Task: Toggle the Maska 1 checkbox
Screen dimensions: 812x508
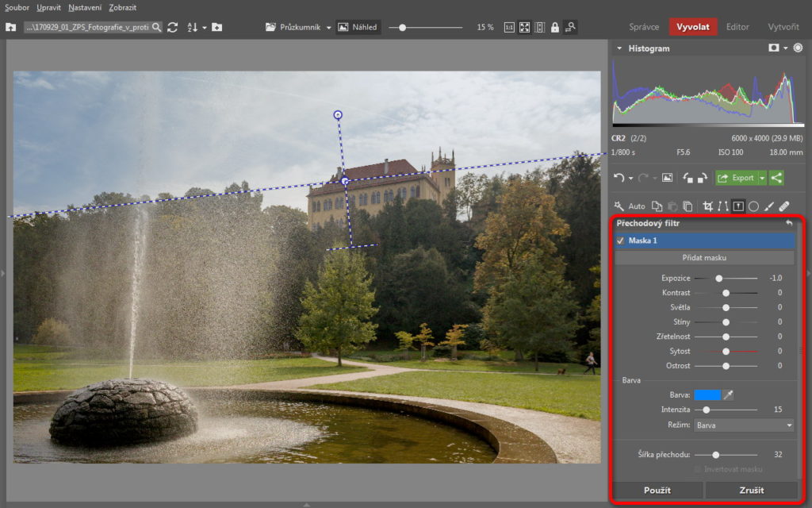Action: [620, 241]
